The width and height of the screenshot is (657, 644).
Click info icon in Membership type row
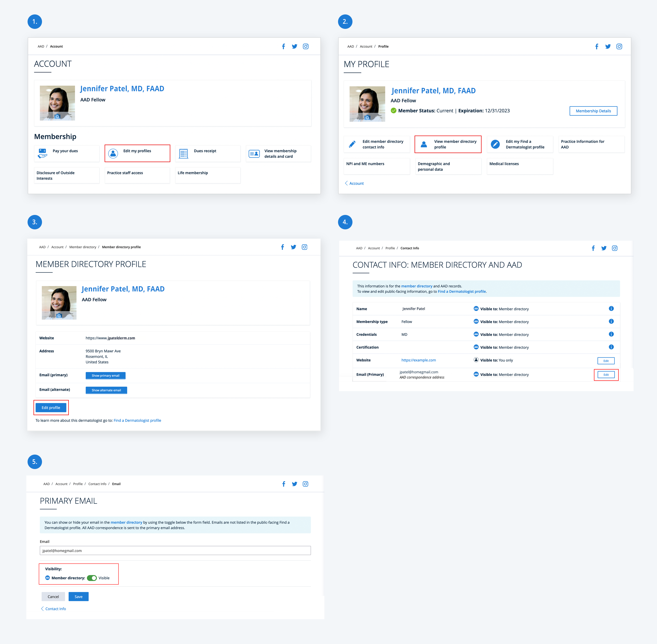pyautogui.click(x=611, y=321)
